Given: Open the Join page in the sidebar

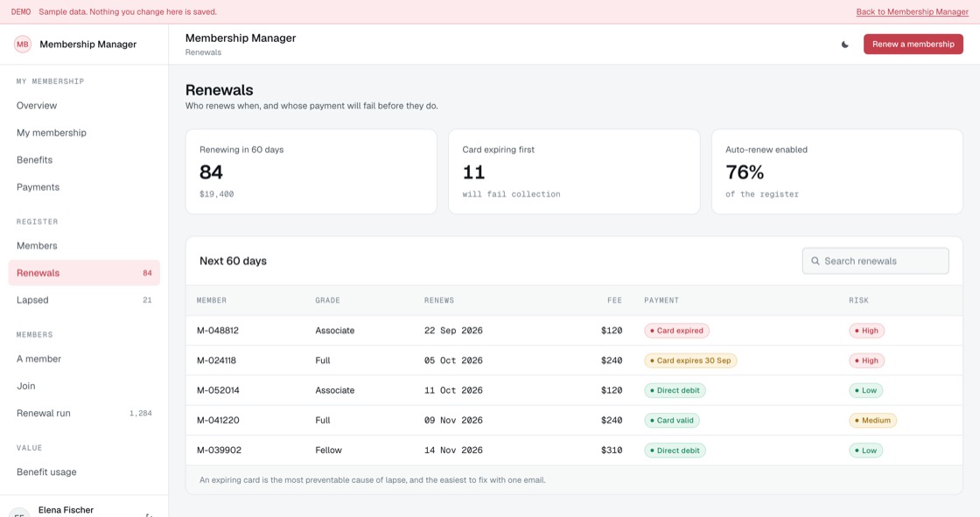Looking at the screenshot, I should pos(84,386).
